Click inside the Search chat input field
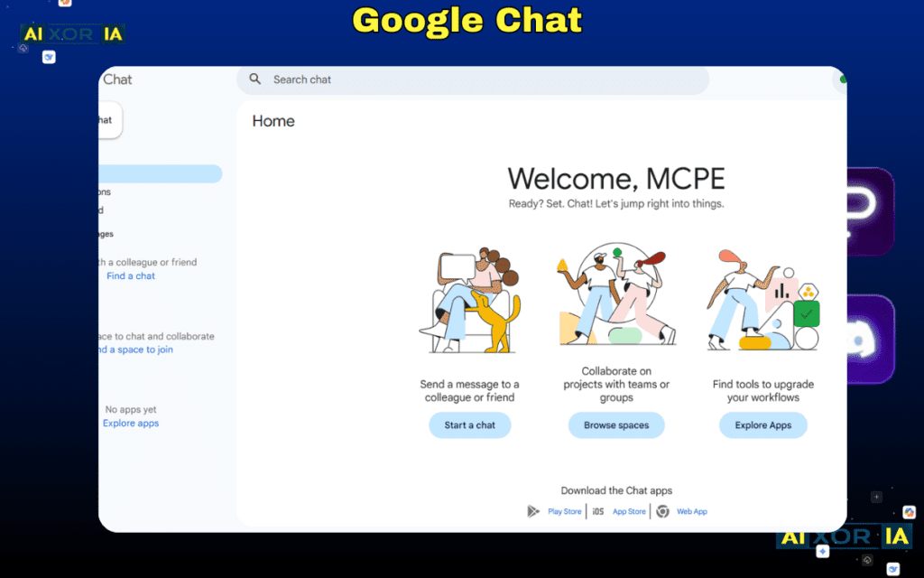The height and width of the screenshot is (578, 924). [x=406, y=79]
